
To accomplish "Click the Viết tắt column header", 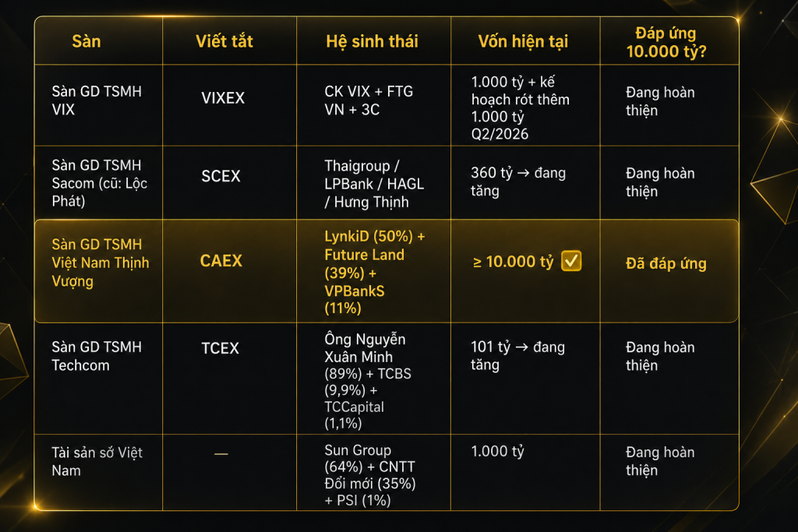I will [x=224, y=41].
